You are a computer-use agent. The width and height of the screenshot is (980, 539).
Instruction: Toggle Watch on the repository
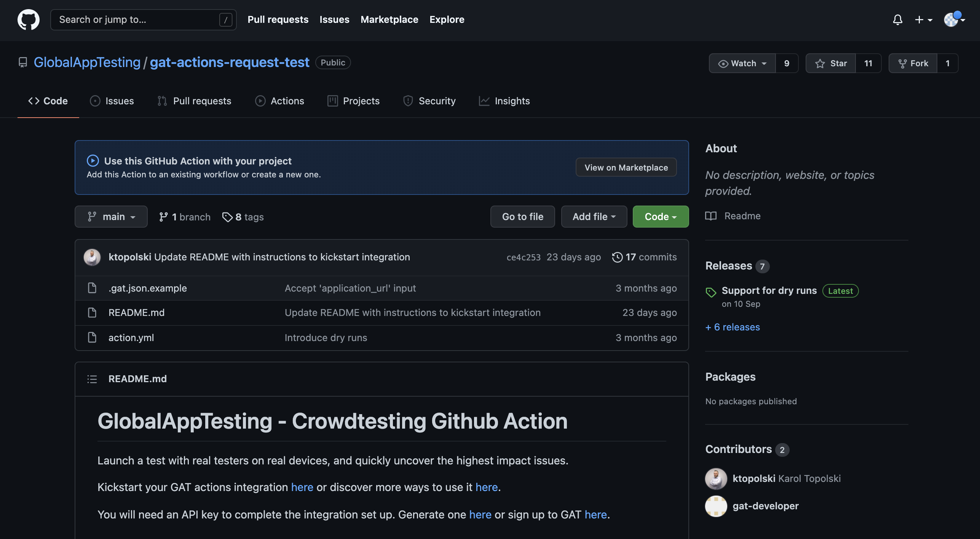point(742,63)
